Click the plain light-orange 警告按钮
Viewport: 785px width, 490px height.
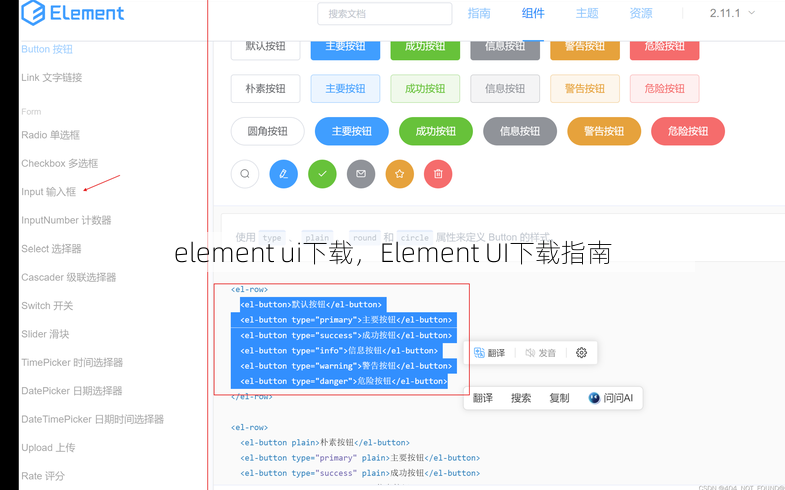(x=585, y=89)
